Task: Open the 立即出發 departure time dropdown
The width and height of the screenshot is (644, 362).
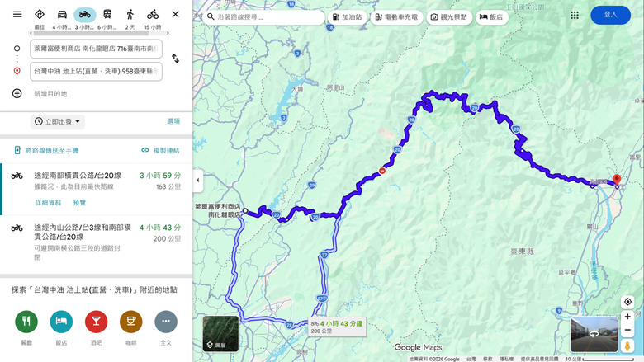Action: click(58, 122)
